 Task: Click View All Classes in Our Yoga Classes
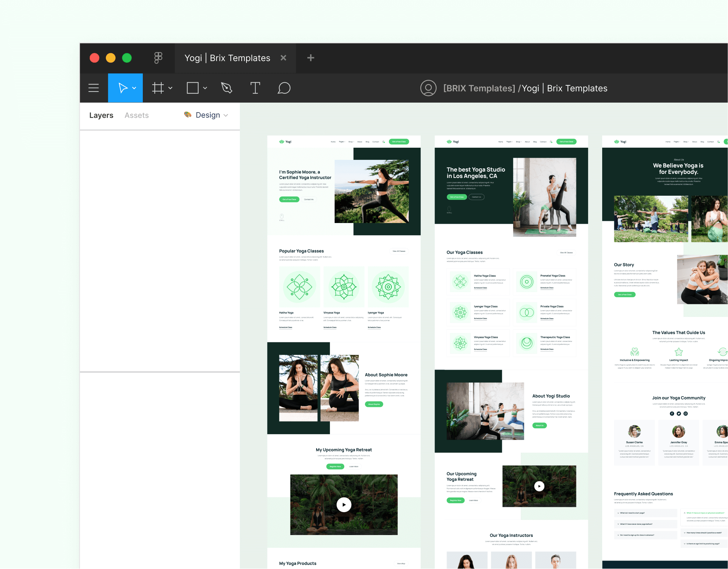click(566, 253)
